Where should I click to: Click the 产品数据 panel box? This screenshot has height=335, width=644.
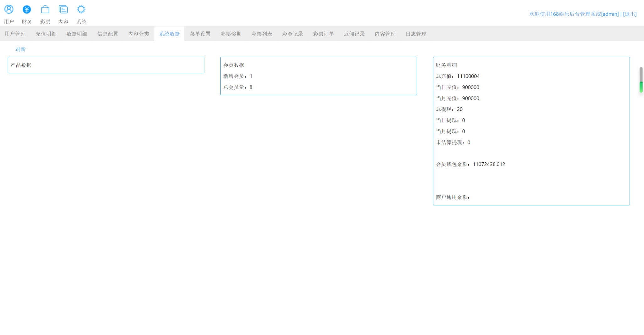(x=106, y=65)
